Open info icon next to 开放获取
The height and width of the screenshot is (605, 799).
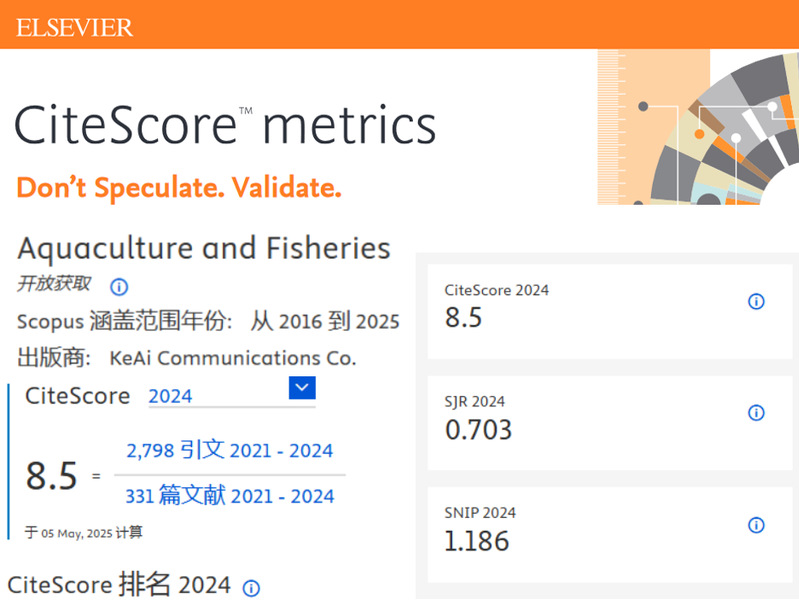coord(119,287)
